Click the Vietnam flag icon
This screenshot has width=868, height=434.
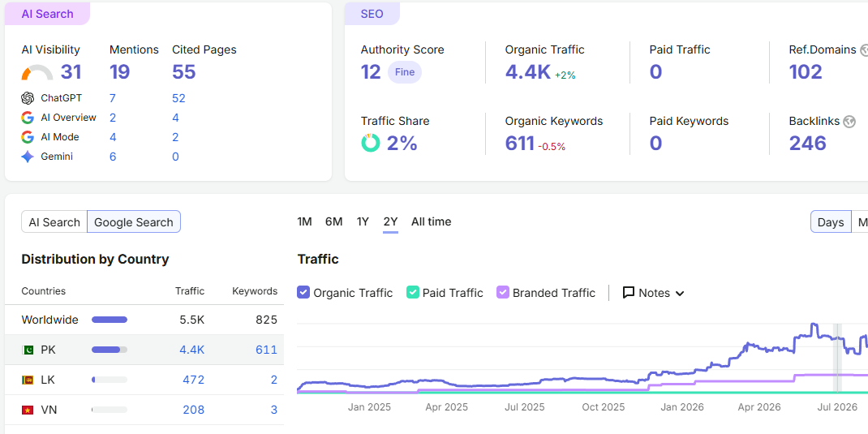click(27, 410)
